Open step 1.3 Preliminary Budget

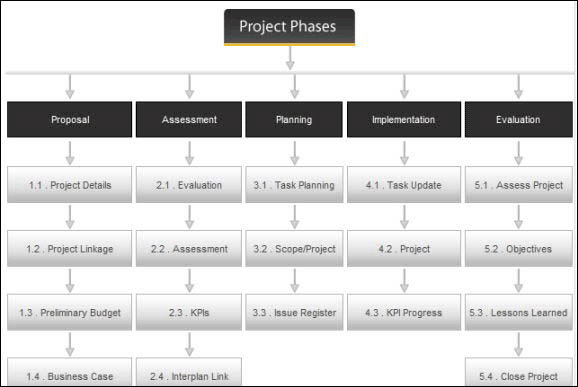pyautogui.click(x=69, y=312)
